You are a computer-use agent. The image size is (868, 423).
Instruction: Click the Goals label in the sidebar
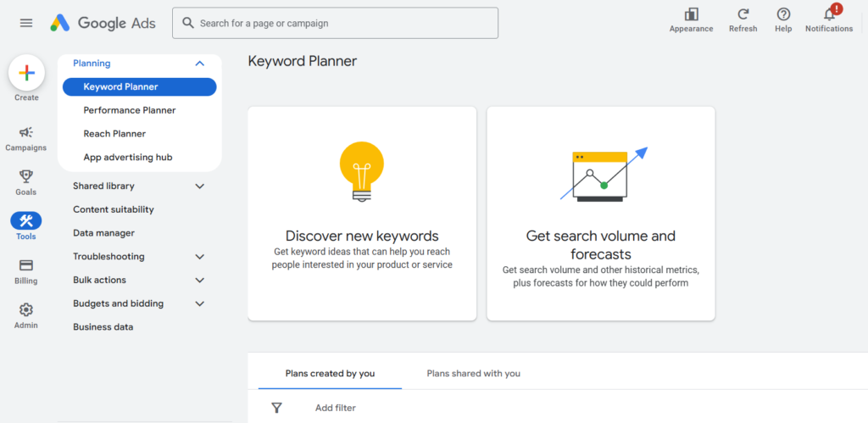26,192
